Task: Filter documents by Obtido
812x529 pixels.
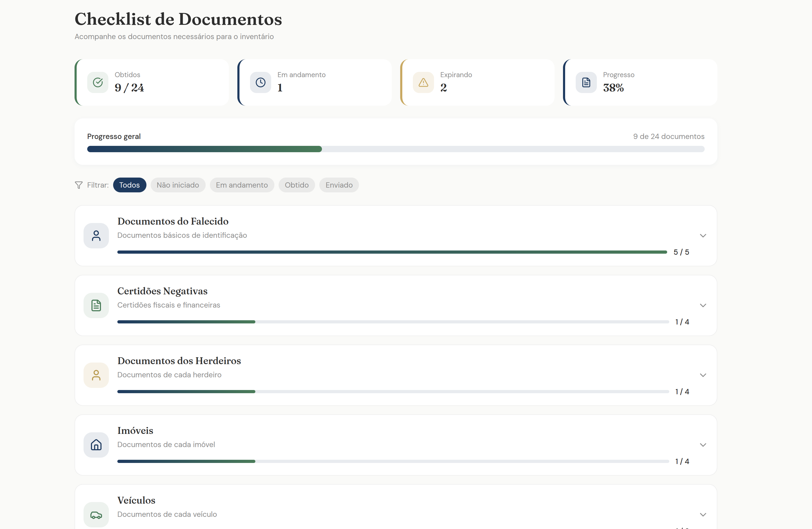Action: coord(297,185)
